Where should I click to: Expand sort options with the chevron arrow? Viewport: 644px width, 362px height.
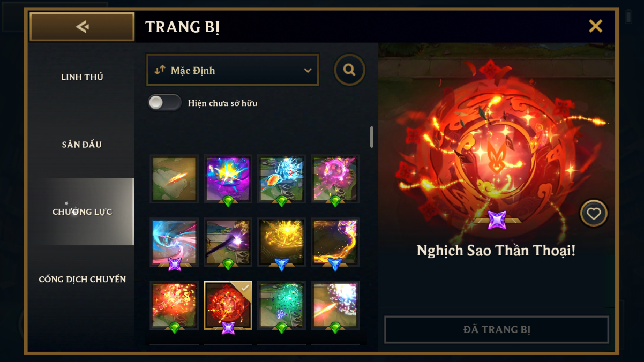coord(308,71)
